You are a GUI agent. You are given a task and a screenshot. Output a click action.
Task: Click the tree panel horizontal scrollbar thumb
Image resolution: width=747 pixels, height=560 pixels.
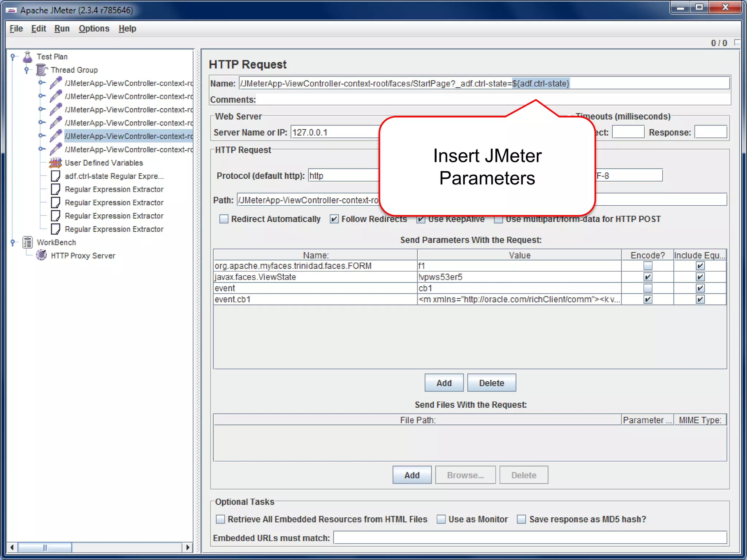44,547
